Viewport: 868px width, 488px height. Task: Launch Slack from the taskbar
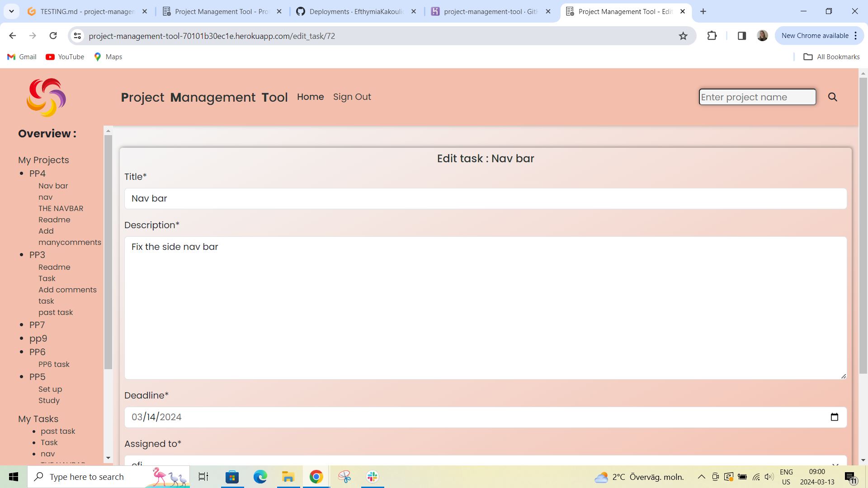click(x=372, y=477)
